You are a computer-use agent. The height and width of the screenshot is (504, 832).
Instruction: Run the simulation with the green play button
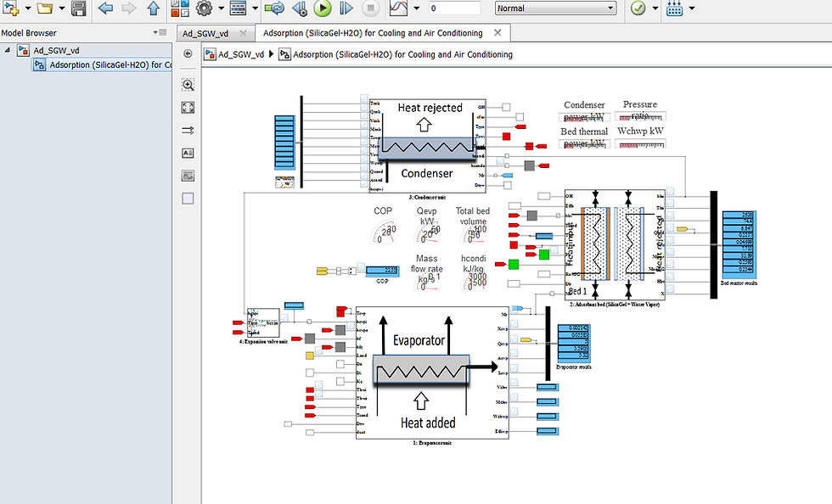pos(322,8)
